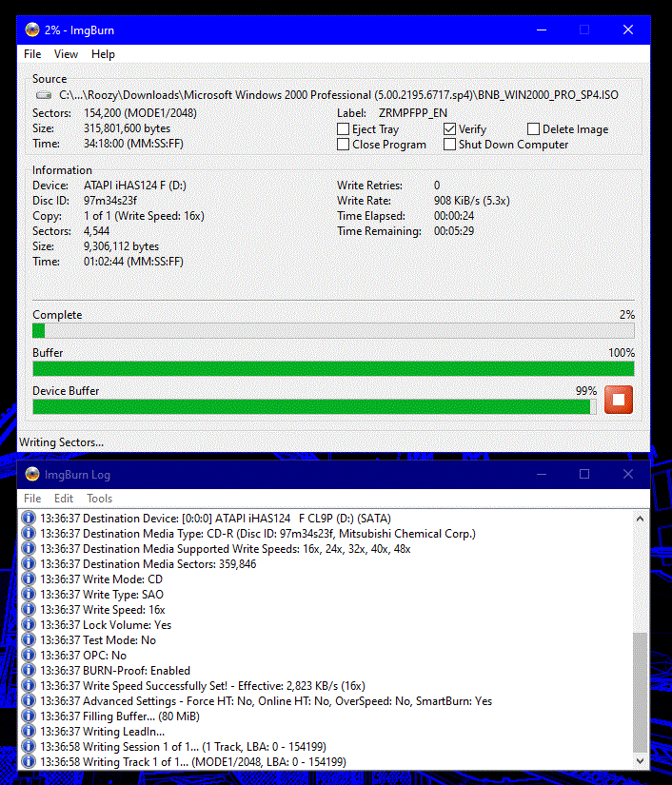The image size is (672, 785).
Task: Open the File menu in ImgBurn main window
Action: [32, 54]
